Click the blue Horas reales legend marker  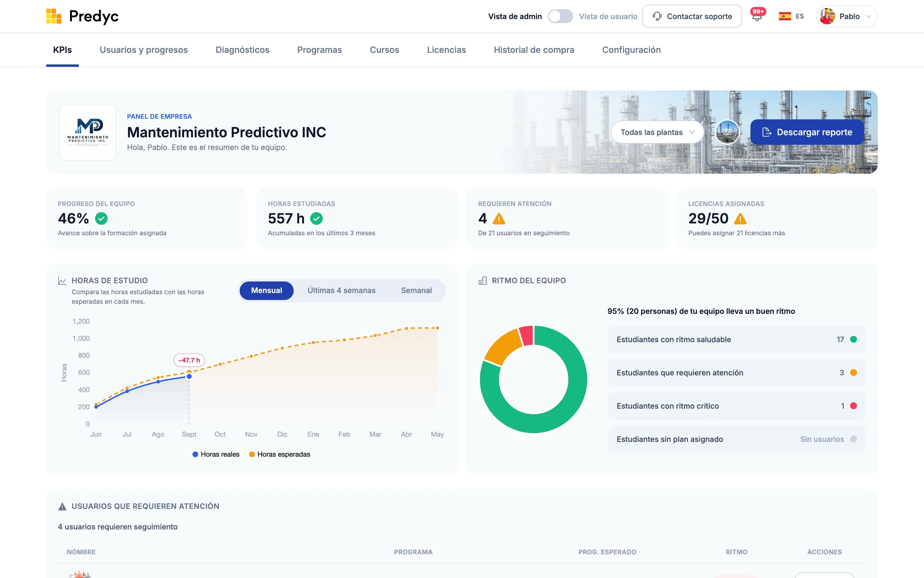click(195, 454)
